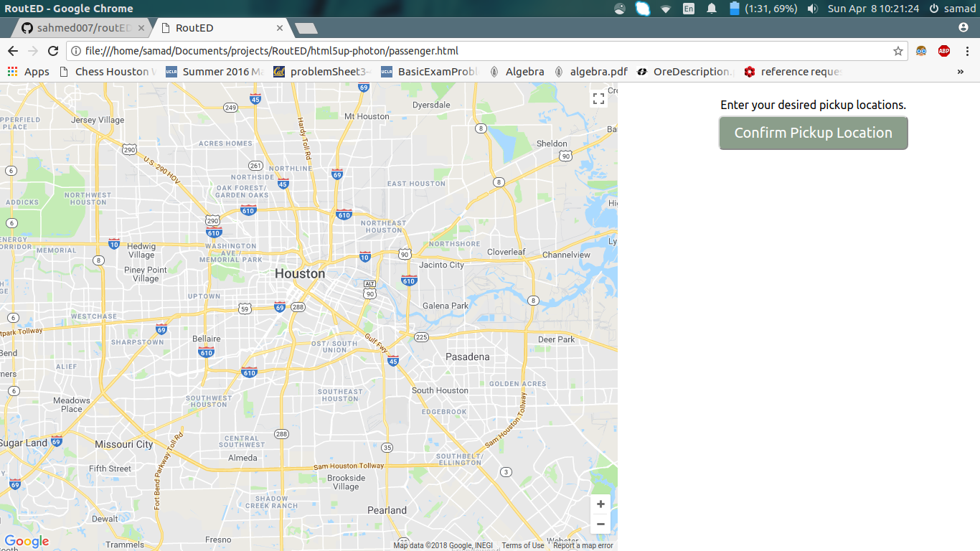The height and width of the screenshot is (551, 980).
Task: Focus the address bar URL field
Action: point(486,51)
